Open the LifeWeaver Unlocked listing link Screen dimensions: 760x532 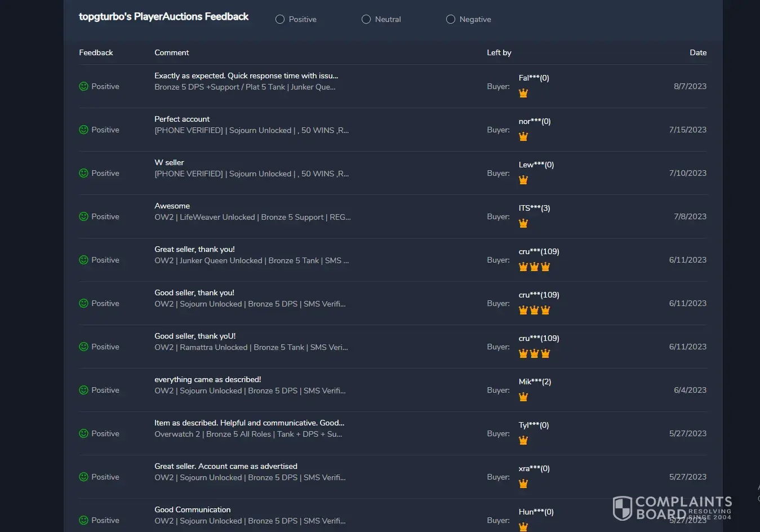click(x=252, y=218)
